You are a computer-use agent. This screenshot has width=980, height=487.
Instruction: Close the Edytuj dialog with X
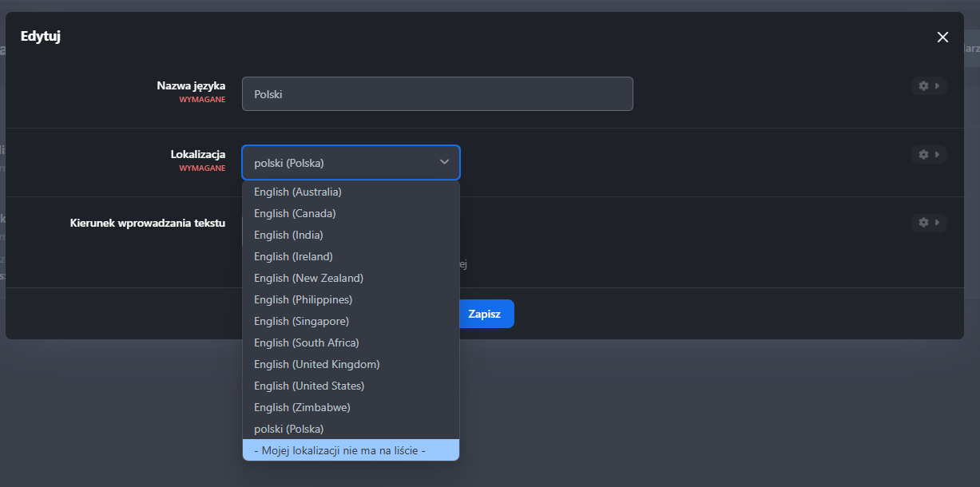click(942, 38)
